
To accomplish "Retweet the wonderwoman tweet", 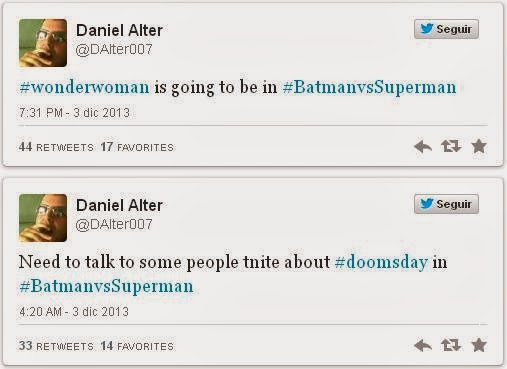I will [451, 146].
